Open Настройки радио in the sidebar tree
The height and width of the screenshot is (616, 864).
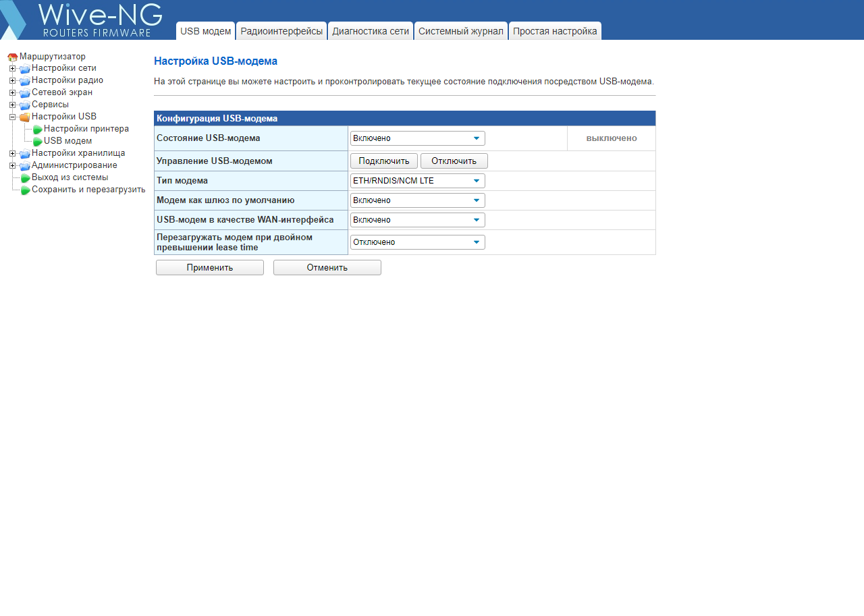point(67,80)
